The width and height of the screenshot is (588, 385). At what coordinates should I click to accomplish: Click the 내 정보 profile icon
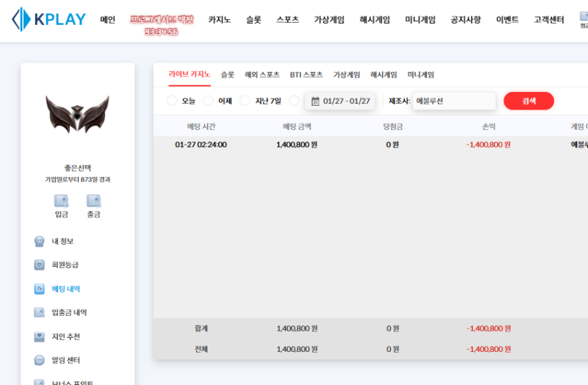pyautogui.click(x=40, y=241)
